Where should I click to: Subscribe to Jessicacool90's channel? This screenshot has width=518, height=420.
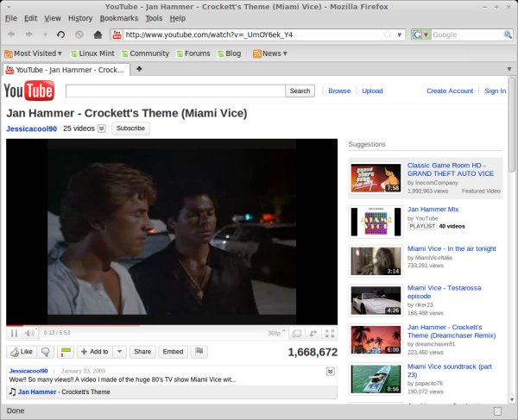click(x=130, y=129)
